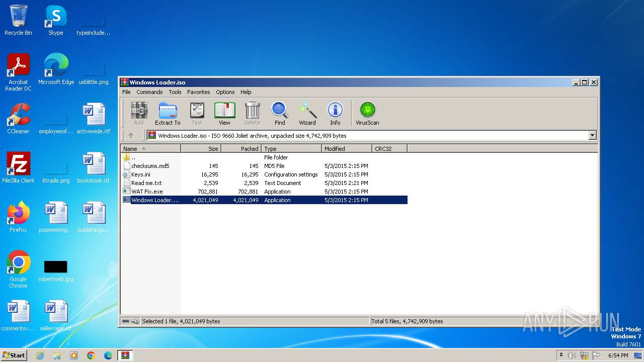Open the Options menu
This screenshot has height=362, width=644.
(225, 92)
